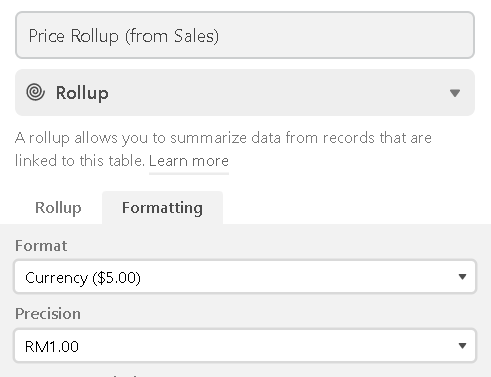
Task: Open the Learn more link
Action: pos(189,161)
